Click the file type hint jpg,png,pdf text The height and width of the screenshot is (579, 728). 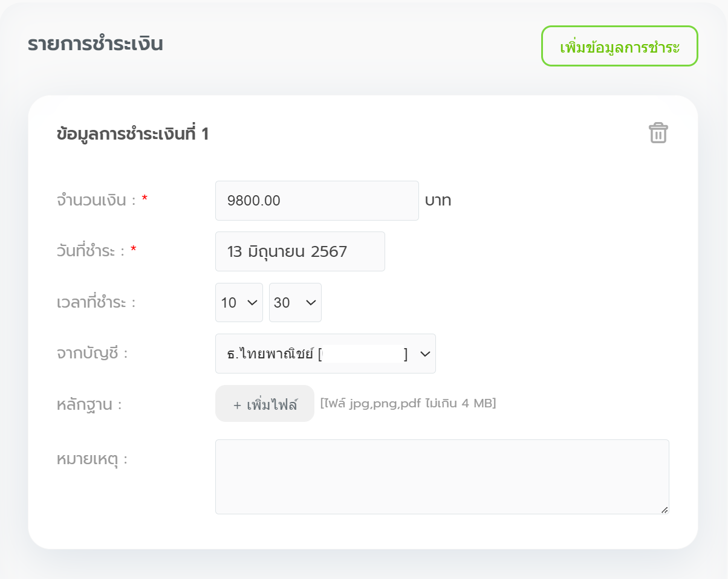408,403
